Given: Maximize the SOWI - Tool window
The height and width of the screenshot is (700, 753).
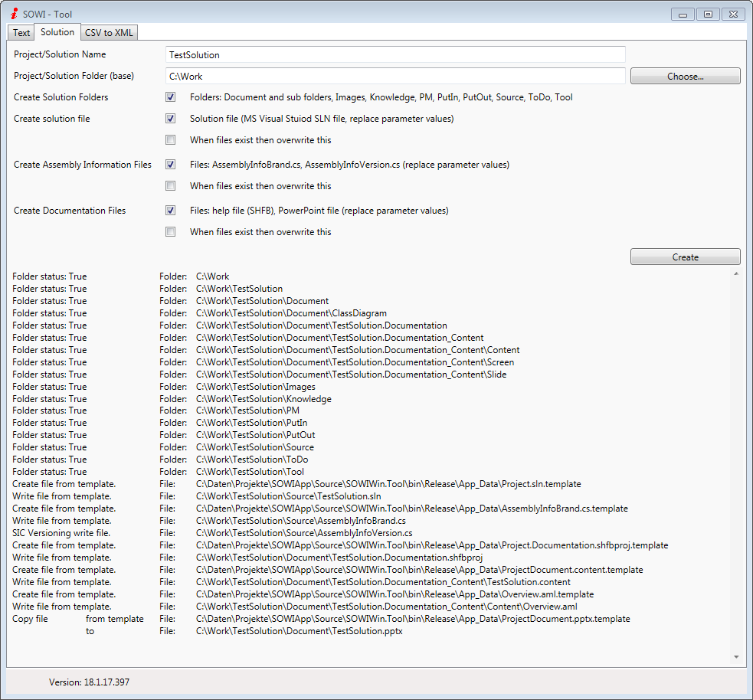Looking at the screenshot, I should [x=708, y=15].
